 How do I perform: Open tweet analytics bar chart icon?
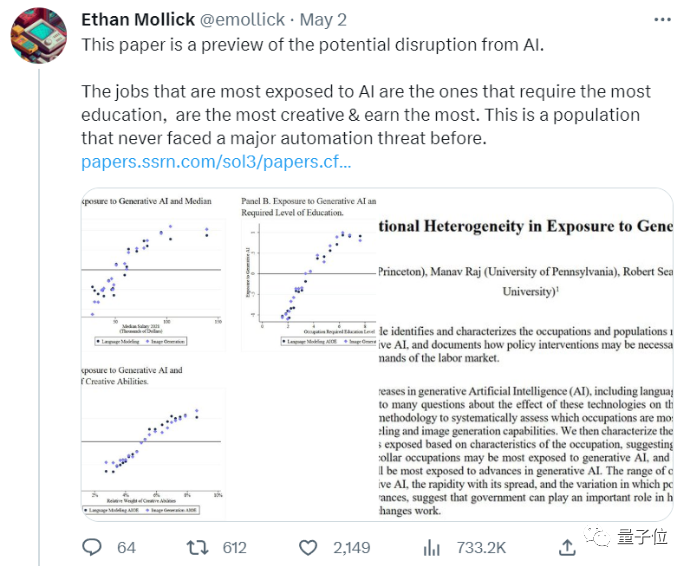pos(432,547)
